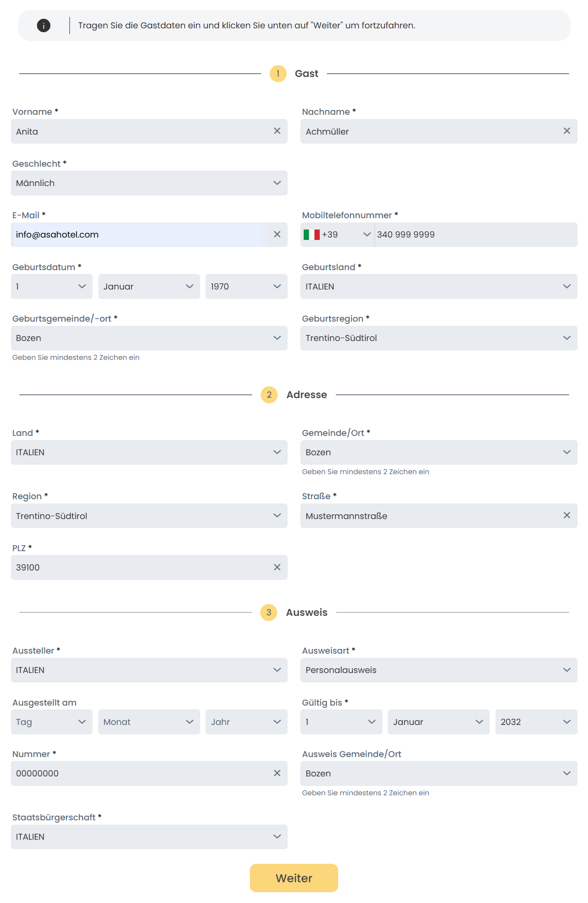Open the Geschlecht dropdown
Image resolution: width=588 pixels, height=903 pixels.
click(x=149, y=183)
